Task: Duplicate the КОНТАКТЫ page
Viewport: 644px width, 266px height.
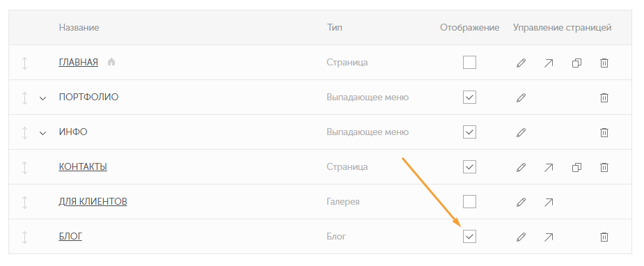Action: point(576,167)
